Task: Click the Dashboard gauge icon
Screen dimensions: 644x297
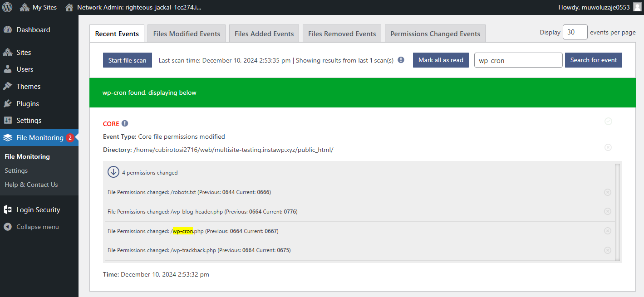Action: coord(8,30)
